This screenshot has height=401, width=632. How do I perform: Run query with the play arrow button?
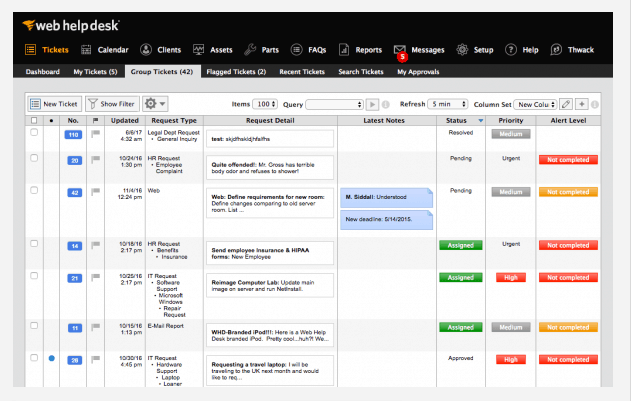pos(372,104)
